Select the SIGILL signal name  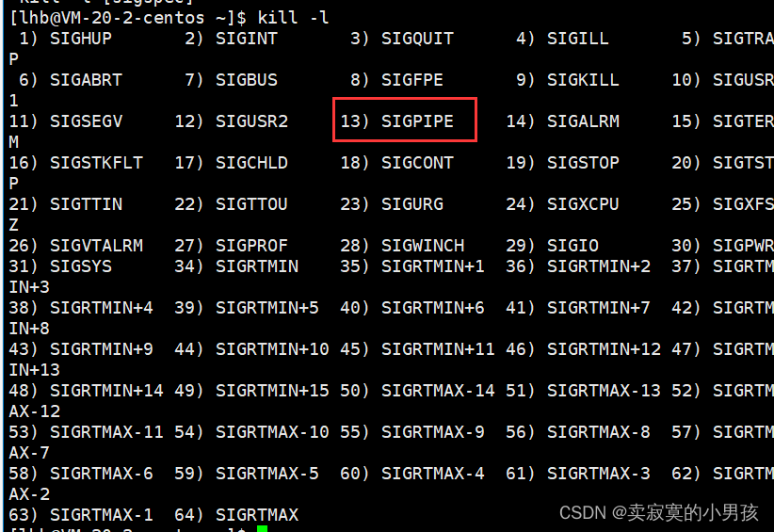pos(578,39)
